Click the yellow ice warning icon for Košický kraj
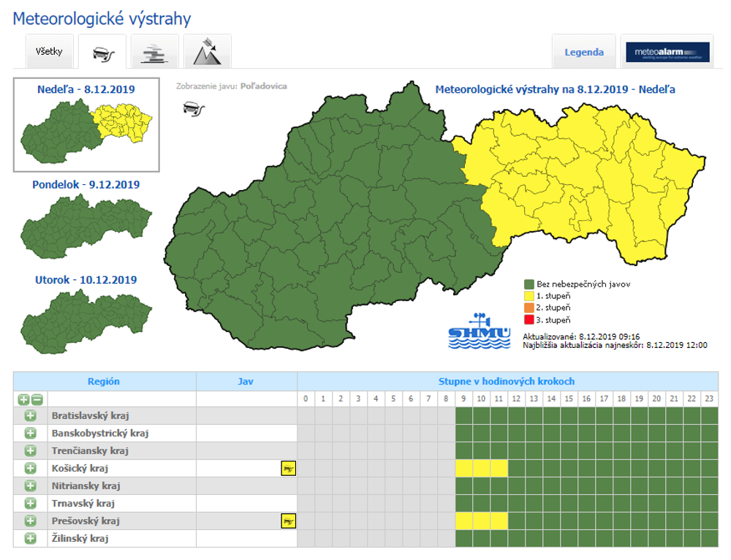731x560 pixels. (x=289, y=469)
